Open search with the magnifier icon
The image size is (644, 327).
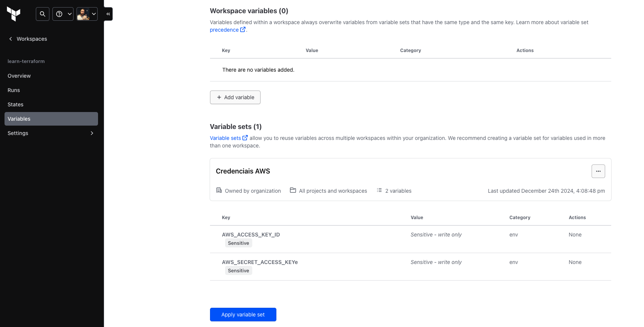point(43,14)
